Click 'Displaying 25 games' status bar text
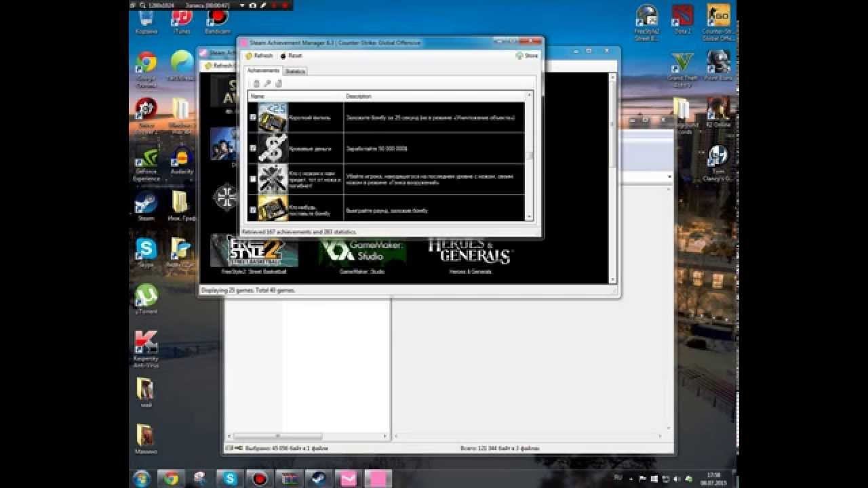The height and width of the screenshot is (488, 868). (x=248, y=290)
